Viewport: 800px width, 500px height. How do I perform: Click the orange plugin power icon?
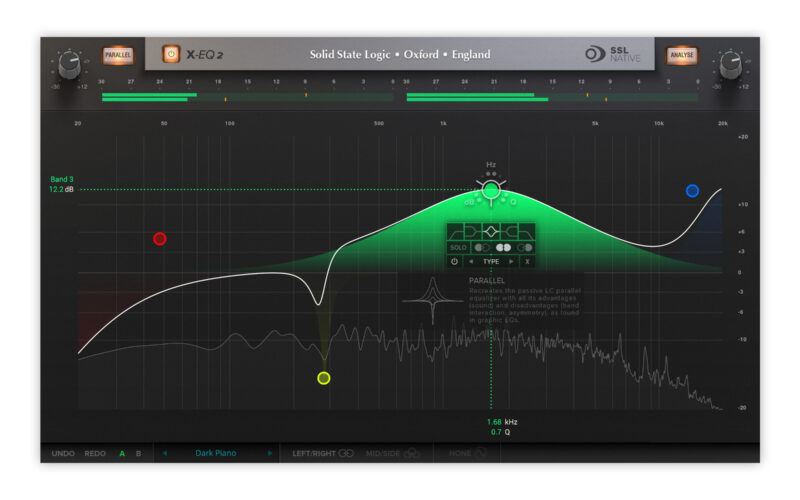170,54
